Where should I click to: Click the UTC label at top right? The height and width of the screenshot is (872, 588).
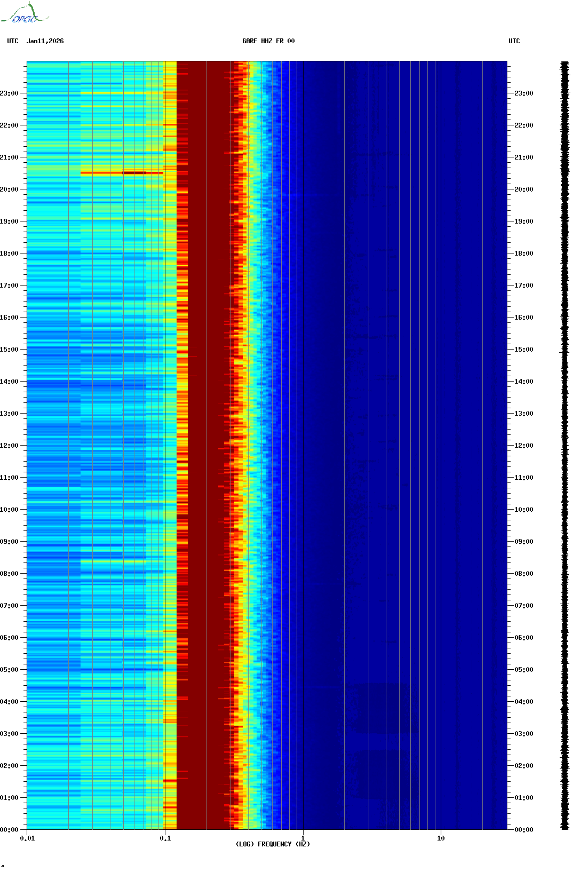[514, 41]
